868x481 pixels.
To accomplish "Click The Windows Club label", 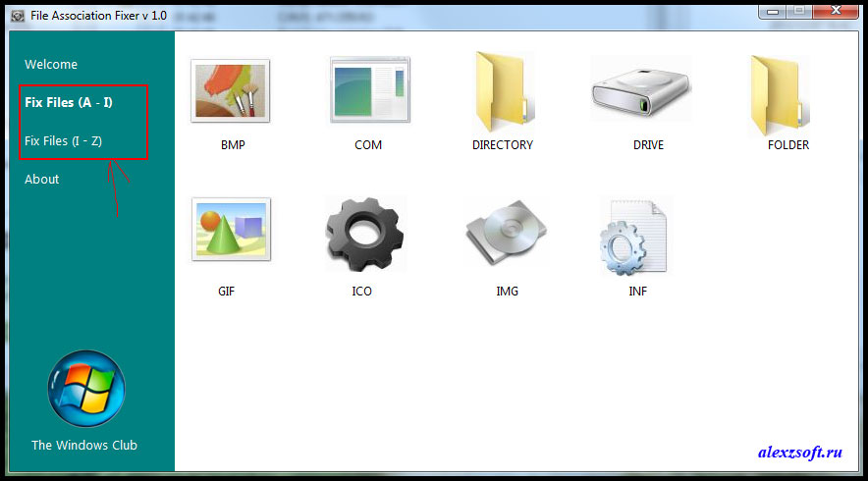I will point(84,445).
